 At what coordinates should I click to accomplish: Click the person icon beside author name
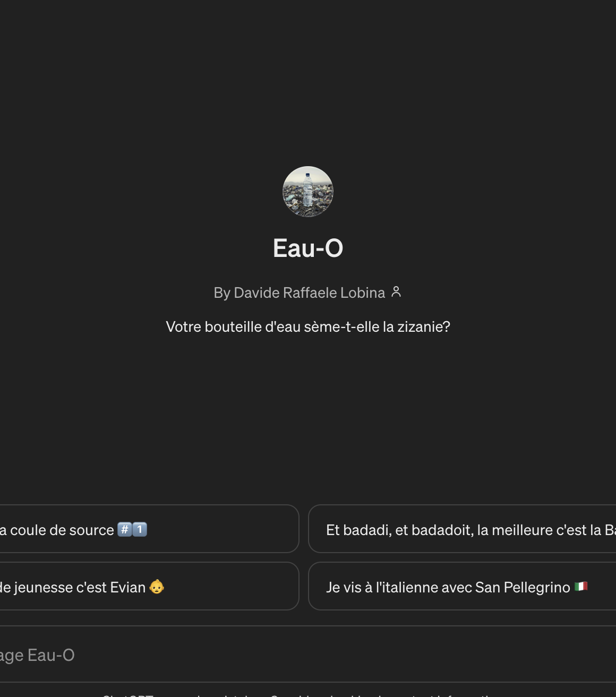(396, 292)
